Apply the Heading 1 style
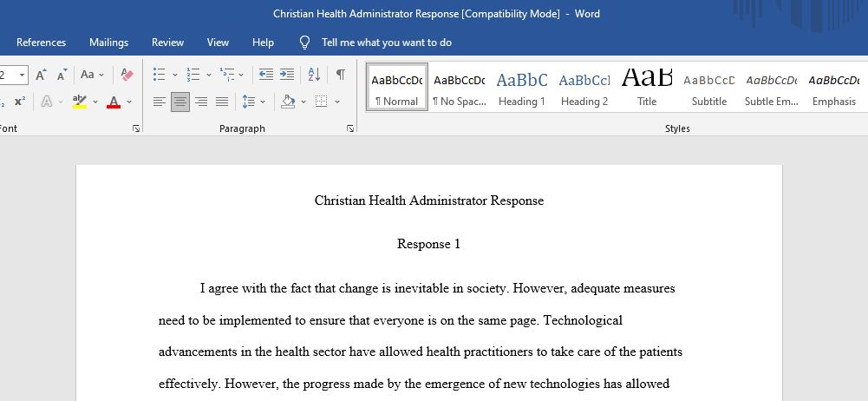 521,87
